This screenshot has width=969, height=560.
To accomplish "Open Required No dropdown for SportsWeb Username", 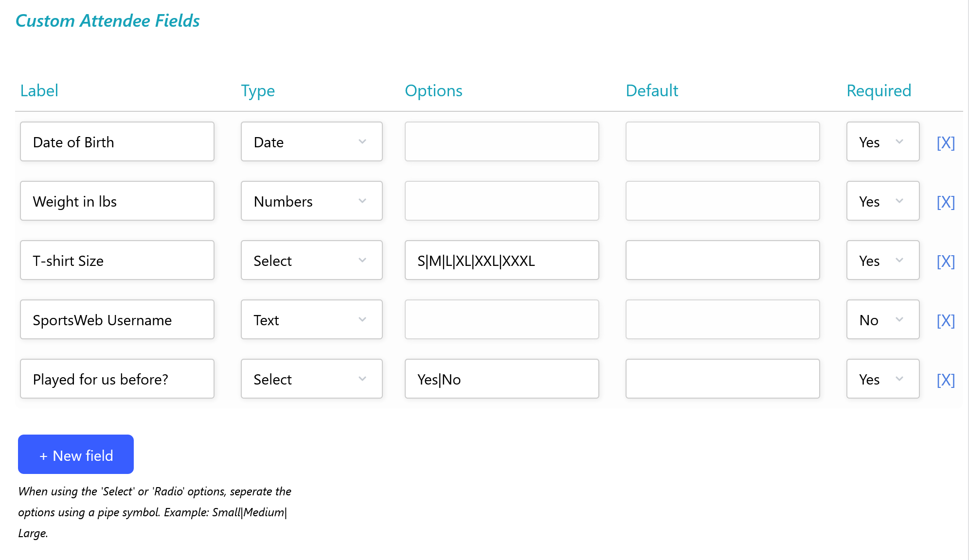I will 882,320.
